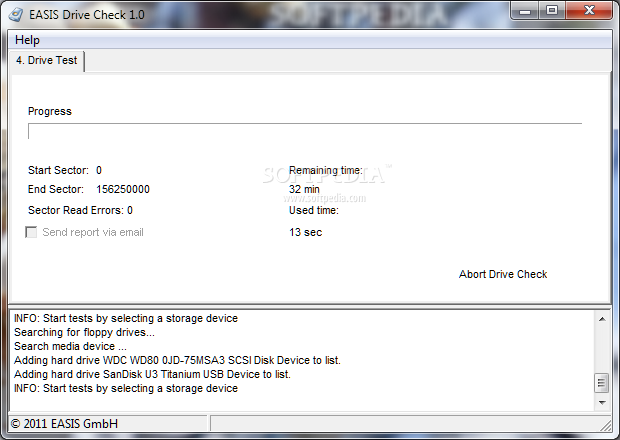Image resolution: width=620 pixels, height=440 pixels.
Task: Click the drive test progress bar
Action: pos(305,131)
